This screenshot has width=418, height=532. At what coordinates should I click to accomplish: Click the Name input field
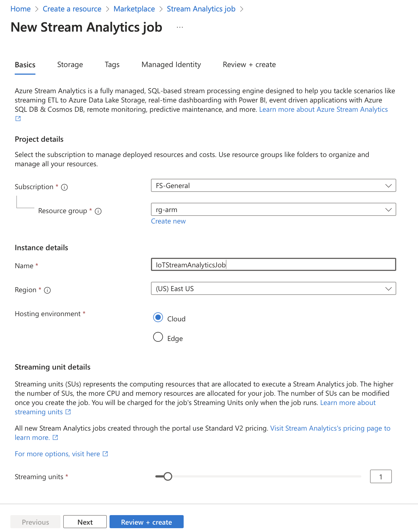(x=273, y=265)
